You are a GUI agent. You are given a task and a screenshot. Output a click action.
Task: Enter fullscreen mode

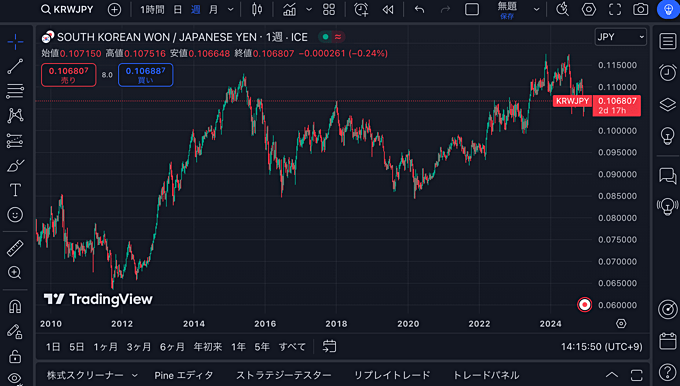[615, 9]
